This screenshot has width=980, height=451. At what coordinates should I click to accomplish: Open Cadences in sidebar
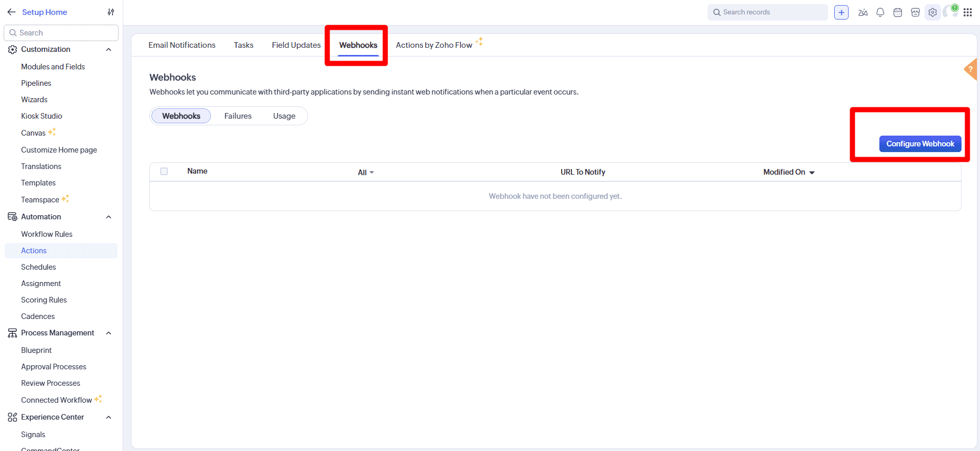pyautogui.click(x=38, y=316)
